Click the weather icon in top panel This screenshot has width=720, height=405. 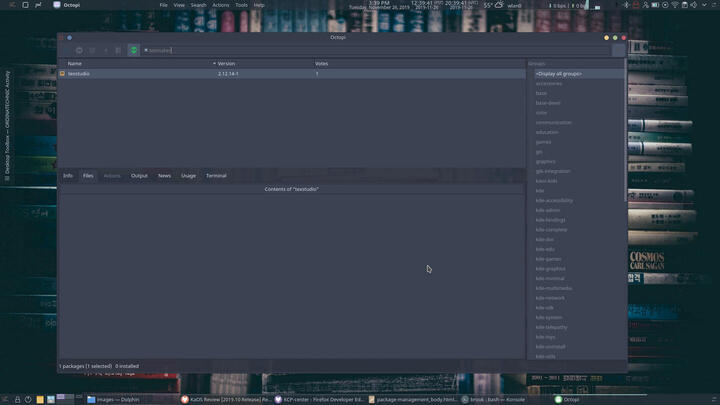point(499,5)
